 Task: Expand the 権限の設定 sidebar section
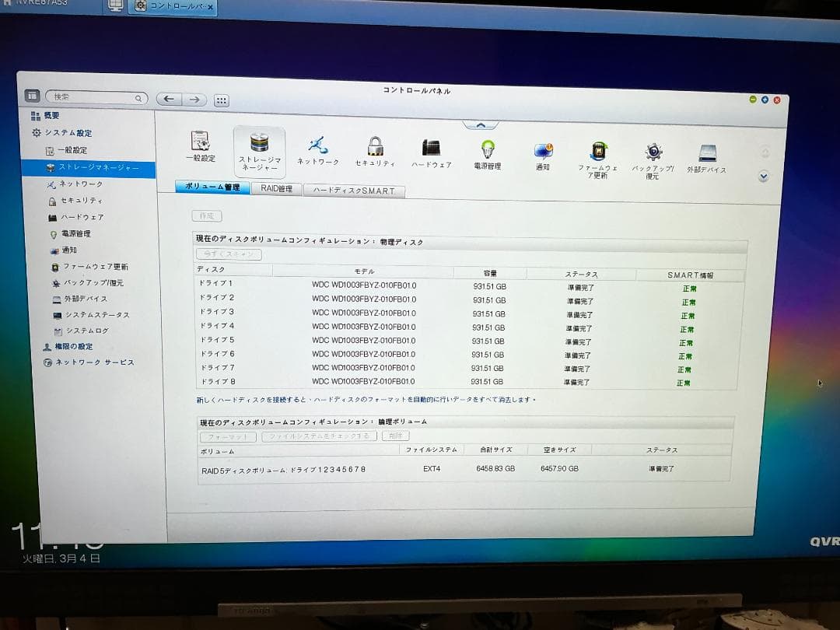tap(75, 346)
